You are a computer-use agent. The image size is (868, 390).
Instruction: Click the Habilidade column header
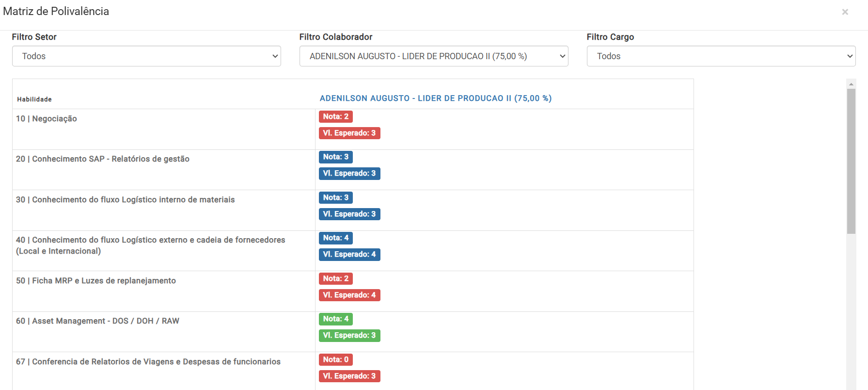[x=34, y=99]
